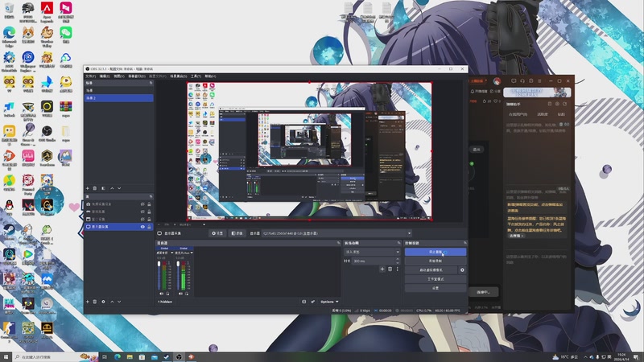
Task: Open the scene transition type dropdown
Action: 372,252
